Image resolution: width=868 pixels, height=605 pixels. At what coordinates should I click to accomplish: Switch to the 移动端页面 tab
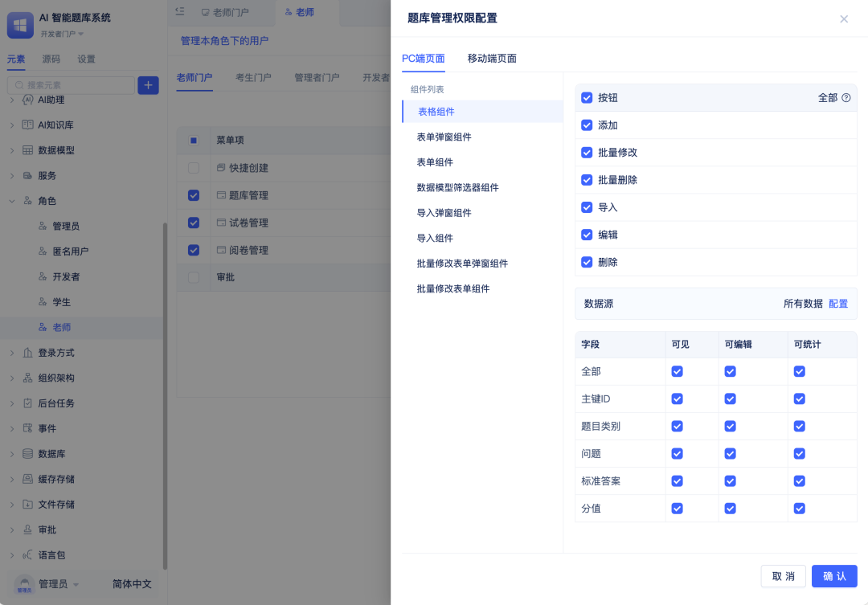pos(492,59)
